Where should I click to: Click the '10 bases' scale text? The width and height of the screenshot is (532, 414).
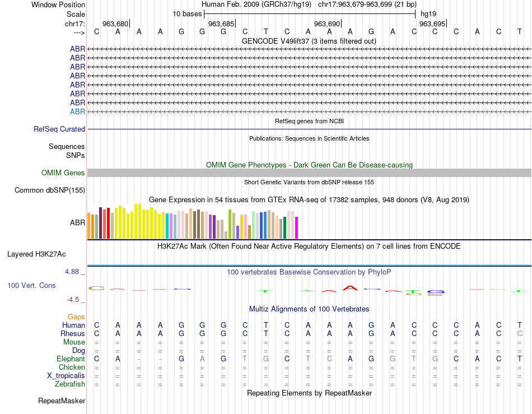click(x=187, y=14)
